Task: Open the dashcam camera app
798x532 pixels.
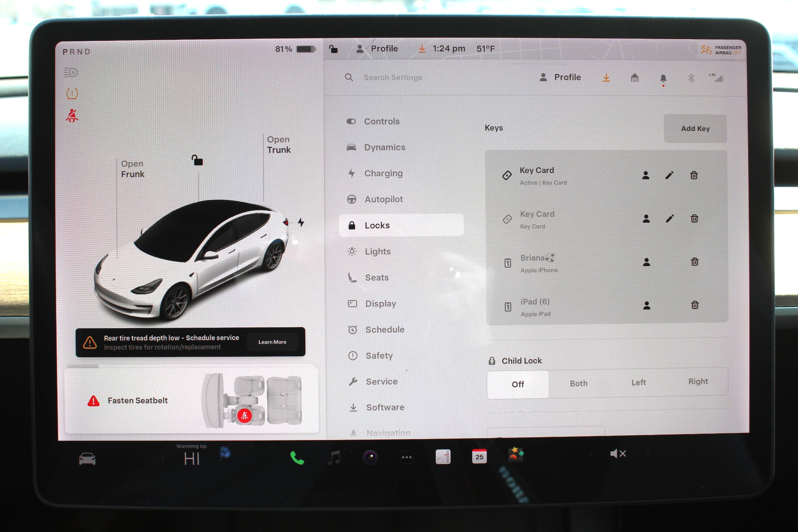Action: pyautogui.click(x=370, y=457)
